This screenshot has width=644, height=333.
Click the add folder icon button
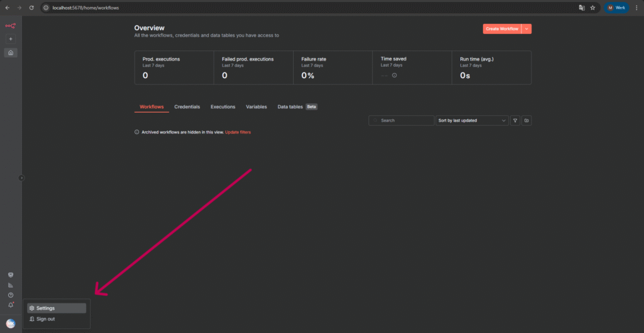(526, 120)
